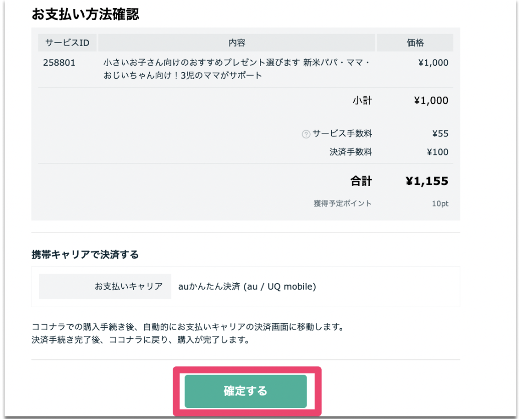Click the 決済手数料 label

351,152
